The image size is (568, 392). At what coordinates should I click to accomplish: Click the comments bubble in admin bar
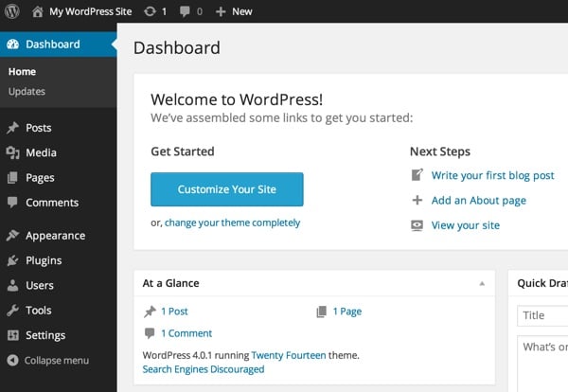[x=190, y=11]
